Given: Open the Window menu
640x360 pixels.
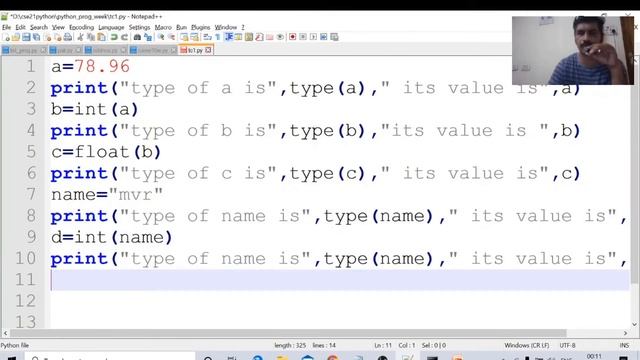Looking at the screenshot, I should [x=226, y=27].
